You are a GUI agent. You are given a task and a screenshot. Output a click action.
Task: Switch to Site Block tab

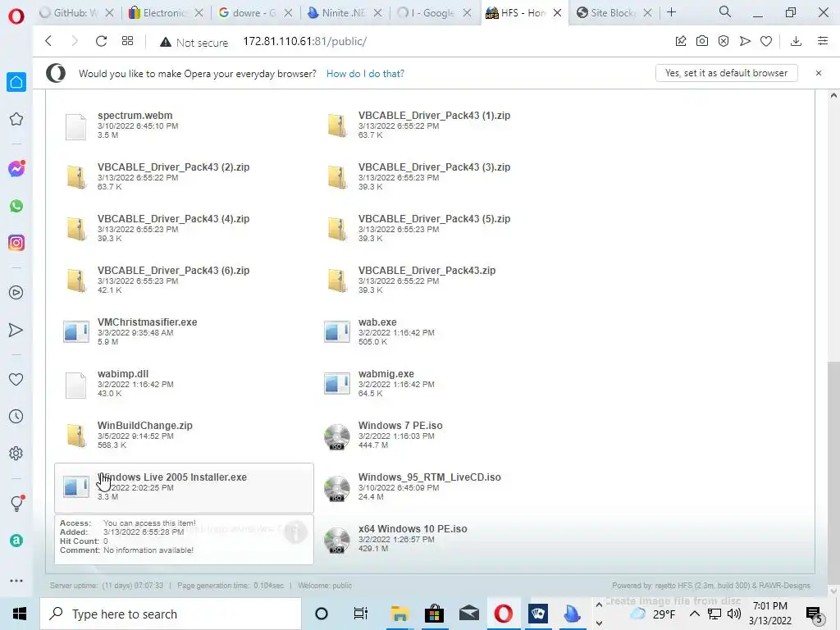[x=614, y=13]
